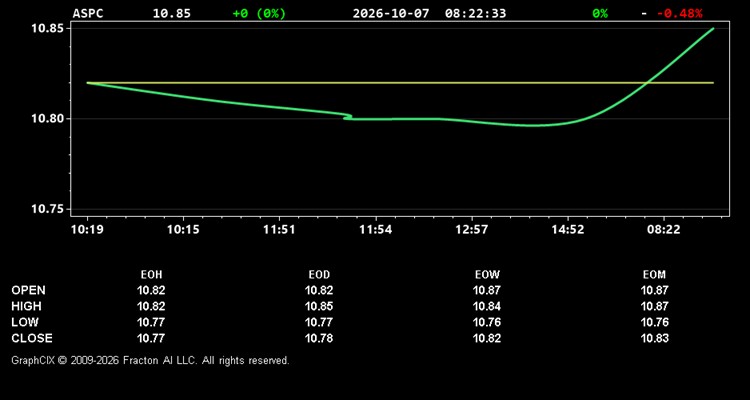Viewport: 750px width, 400px height.
Task: Click the 12:57 time axis label
Action: [472, 230]
